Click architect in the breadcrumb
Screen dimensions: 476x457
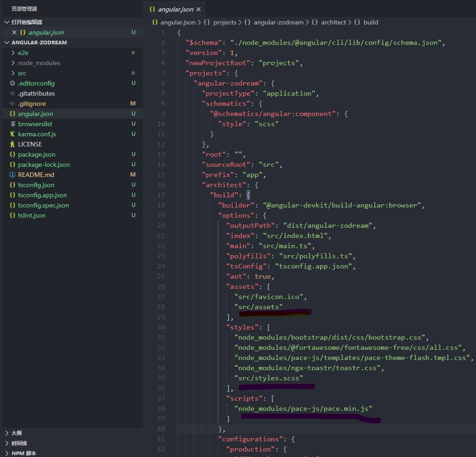tap(334, 23)
